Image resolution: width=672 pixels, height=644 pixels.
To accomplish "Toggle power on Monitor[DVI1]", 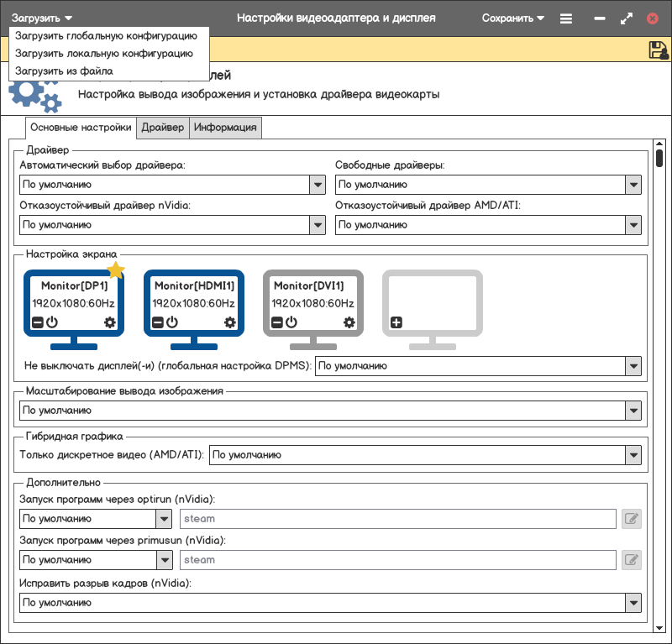I will point(291,322).
